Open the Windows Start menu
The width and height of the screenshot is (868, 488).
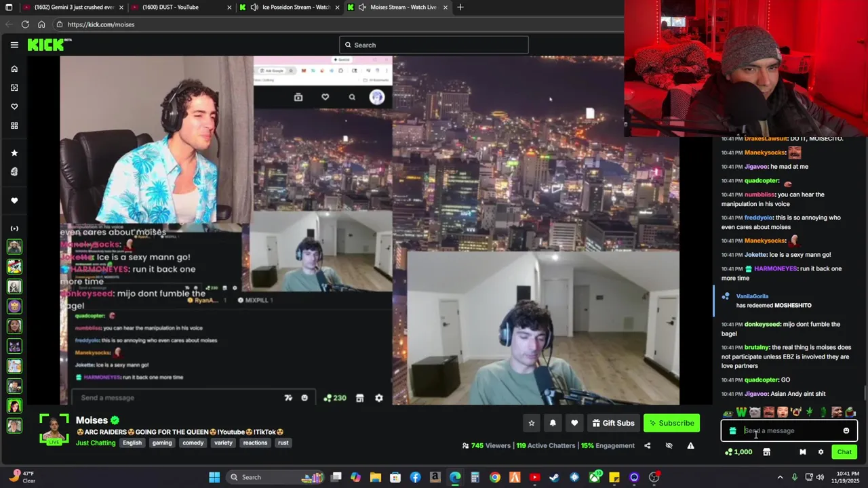click(x=214, y=477)
